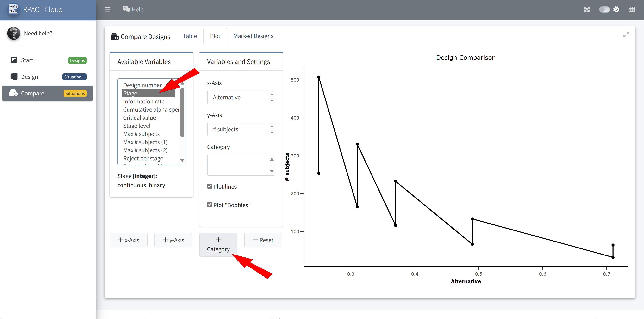The width and height of the screenshot is (644, 319).
Task: Open the Help chat icon
Action: 127,9
